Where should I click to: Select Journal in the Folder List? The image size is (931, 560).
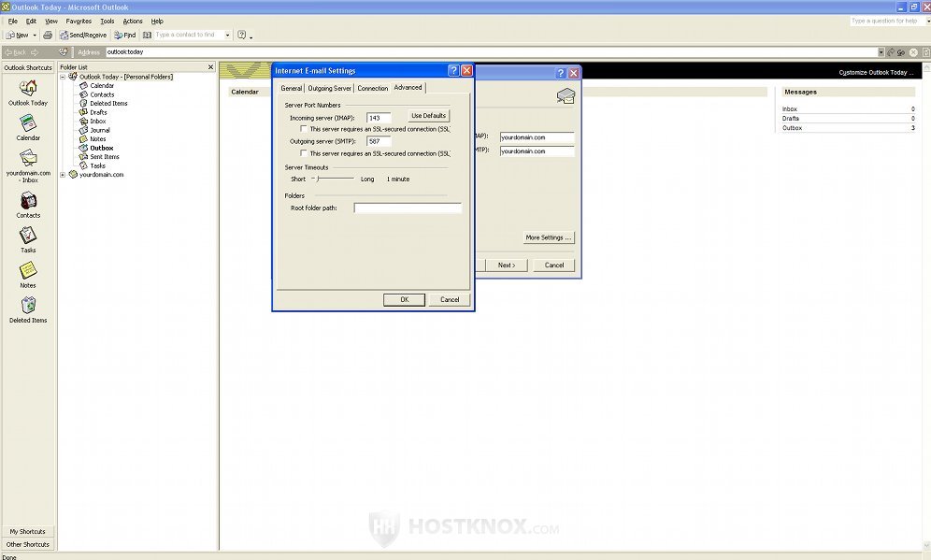(100, 130)
